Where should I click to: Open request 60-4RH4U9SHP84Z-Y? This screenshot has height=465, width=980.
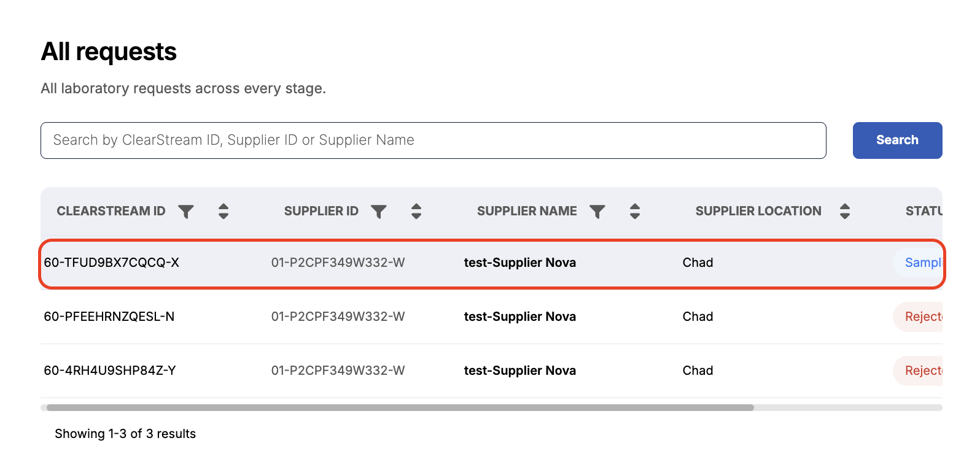(110, 371)
